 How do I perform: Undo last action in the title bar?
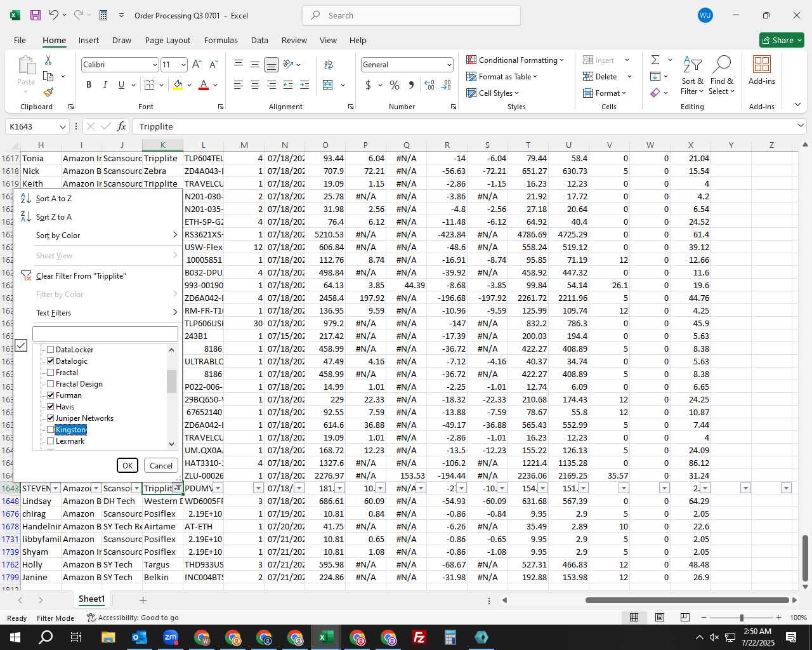54,15
